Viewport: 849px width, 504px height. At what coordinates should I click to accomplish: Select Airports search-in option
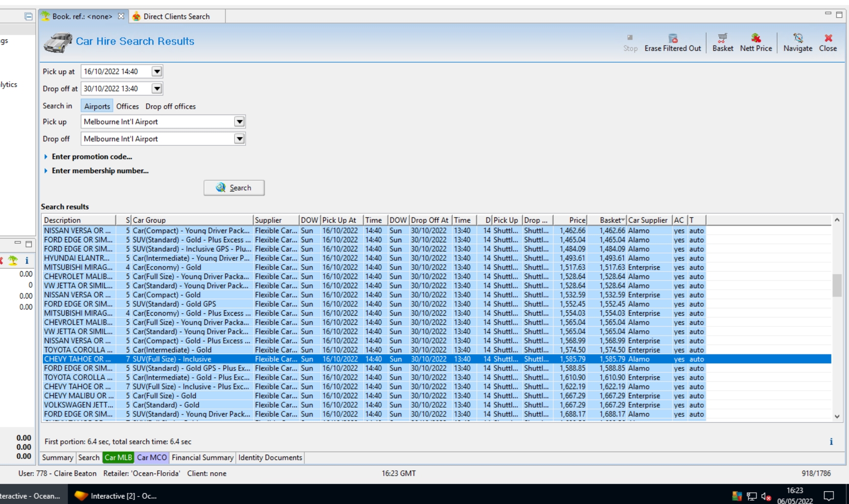click(x=97, y=106)
